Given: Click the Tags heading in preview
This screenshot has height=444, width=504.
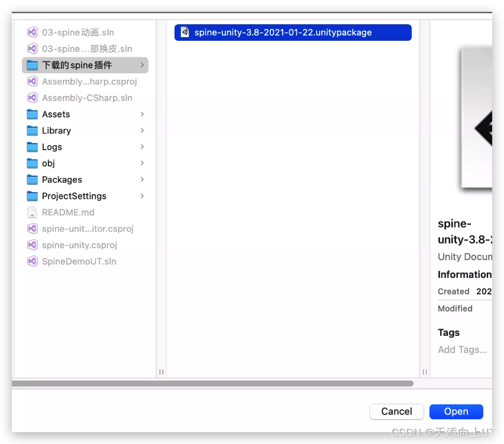Looking at the screenshot, I should (449, 332).
